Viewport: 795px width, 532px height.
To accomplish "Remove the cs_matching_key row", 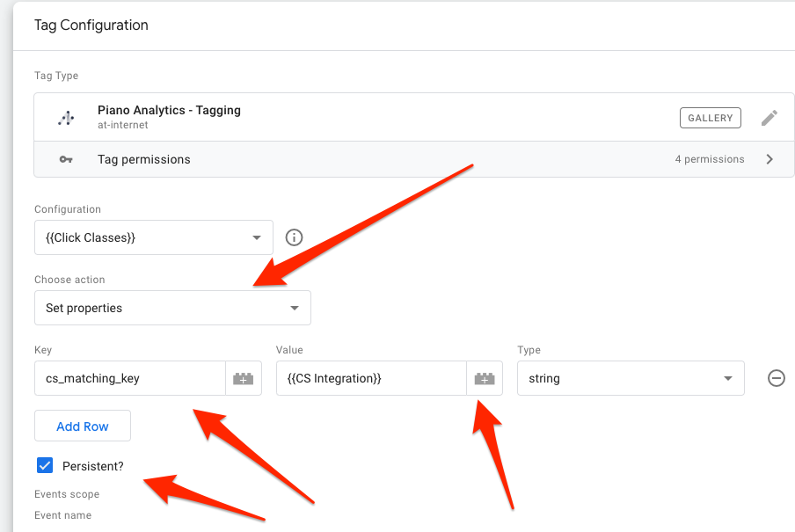I will [x=777, y=378].
